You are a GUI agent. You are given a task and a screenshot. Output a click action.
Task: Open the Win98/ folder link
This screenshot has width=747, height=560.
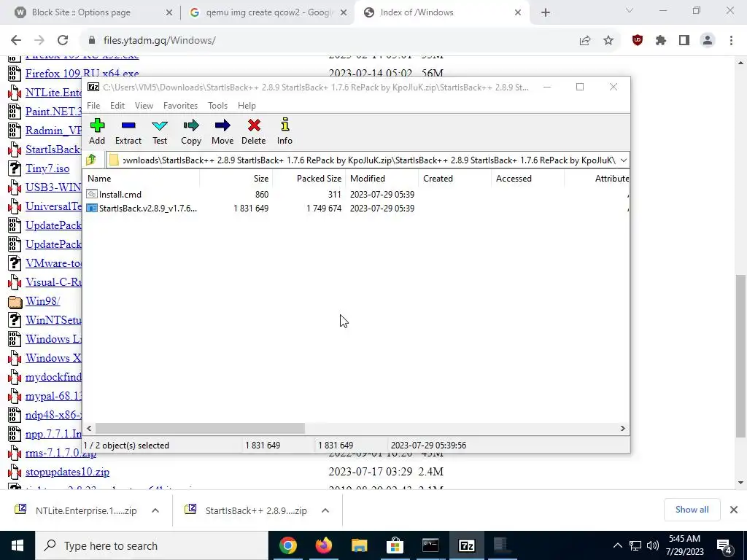[x=42, y=301]
